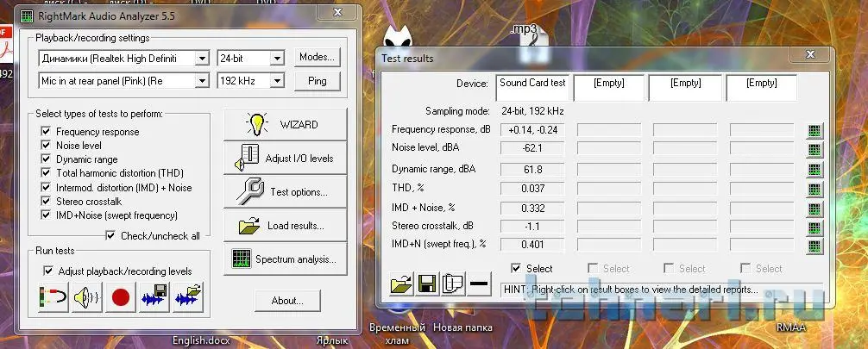Image resolution: width=868 pixels, height=349 pixels.
Task: Select third [Empty] device slot
Action: (685, 87)
